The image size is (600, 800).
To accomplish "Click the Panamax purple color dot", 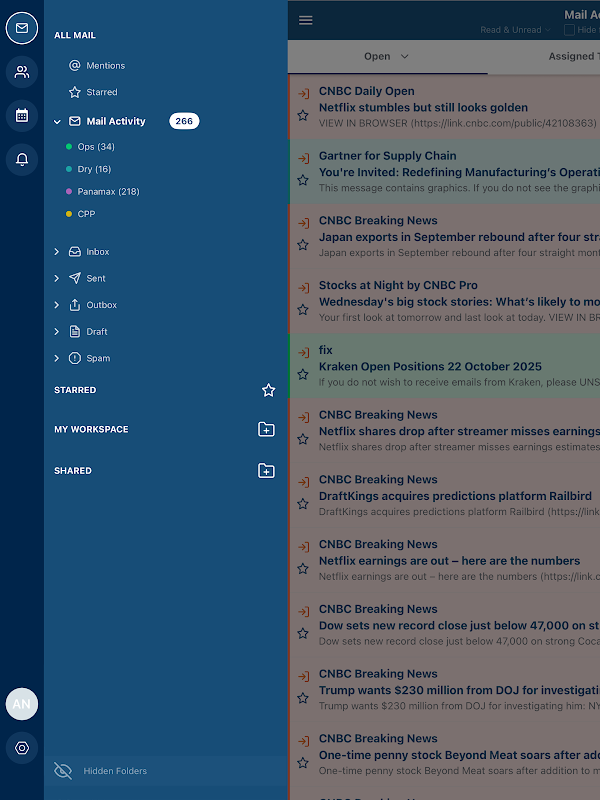I will 69,192.
